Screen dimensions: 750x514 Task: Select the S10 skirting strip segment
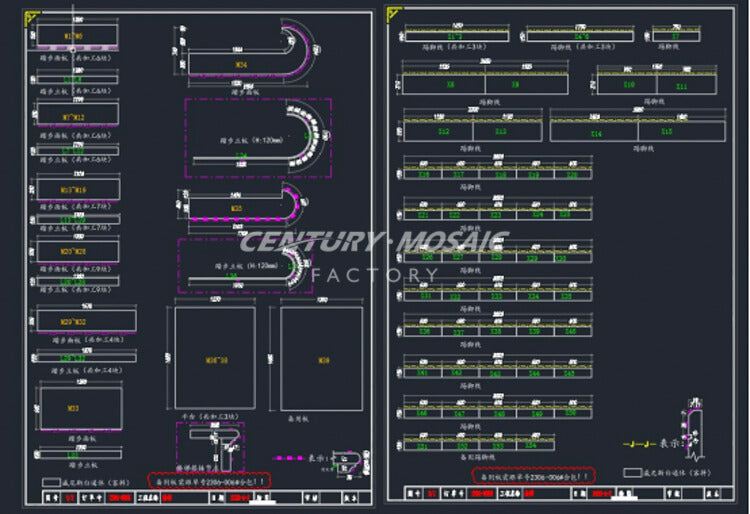click(x=629, y=86)
